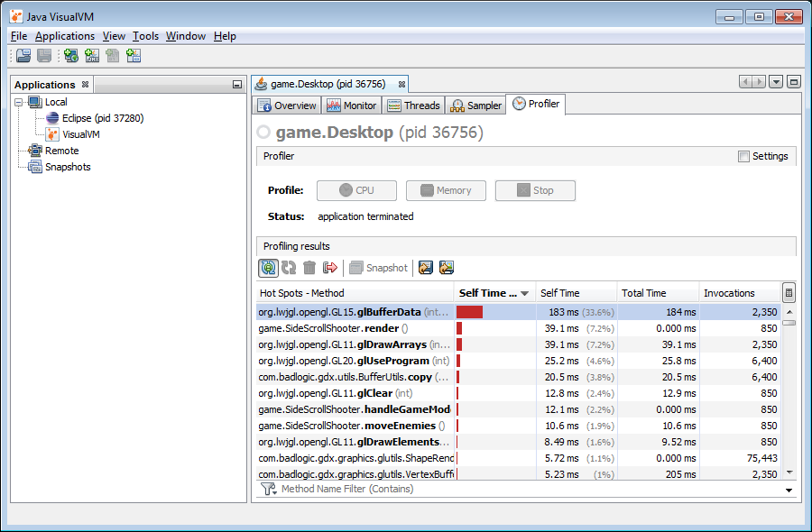Image resolution: width=812 pixels, height=532 pixels.
Task: Select the glBufferData method row
Action: tap(519, 312)
